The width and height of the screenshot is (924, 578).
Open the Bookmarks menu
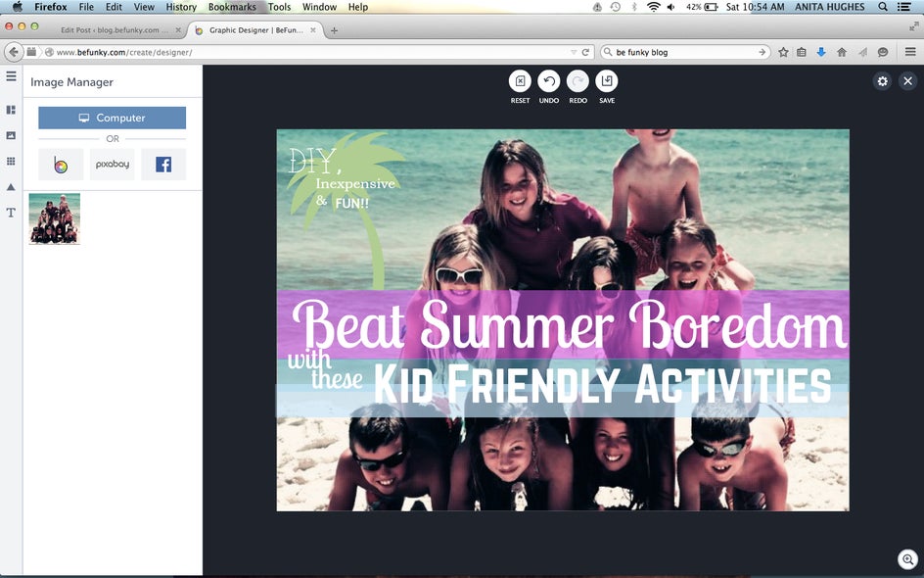(x=232, y=7)
